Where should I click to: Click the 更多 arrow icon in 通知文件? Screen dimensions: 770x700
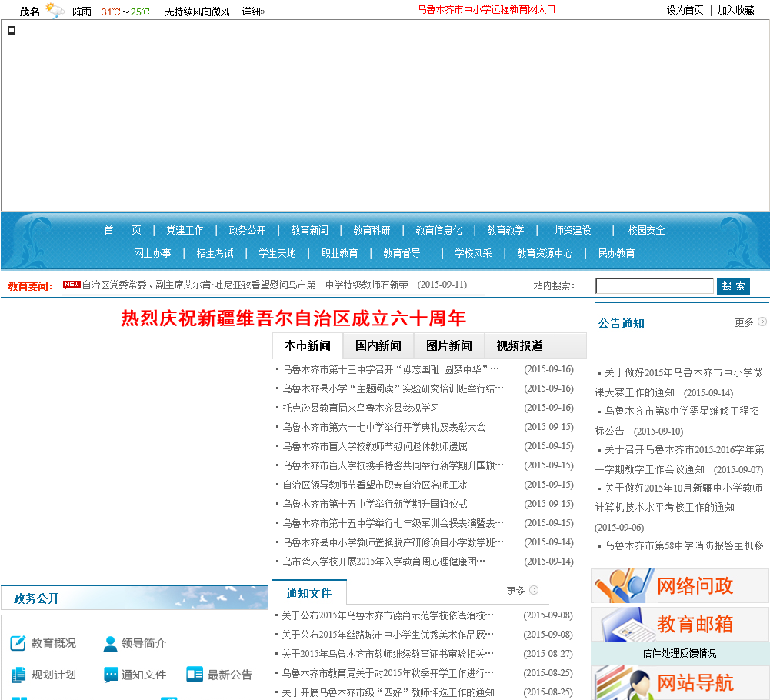534,590
